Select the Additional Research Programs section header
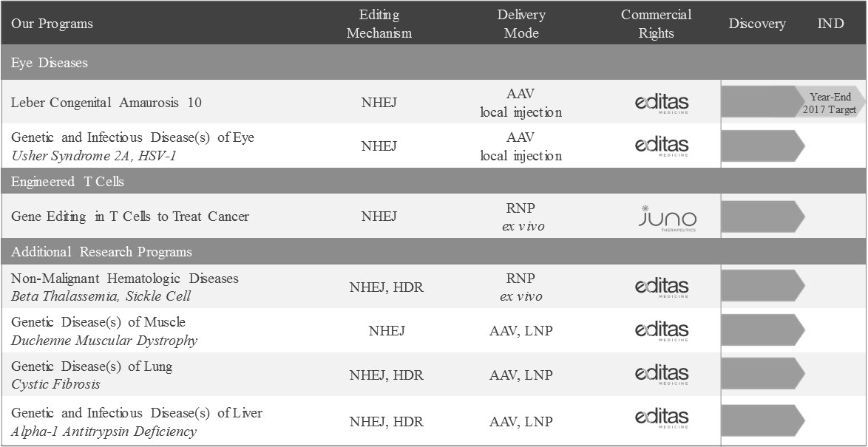Viewport: 868px width, 447px height. click(101, 252)
